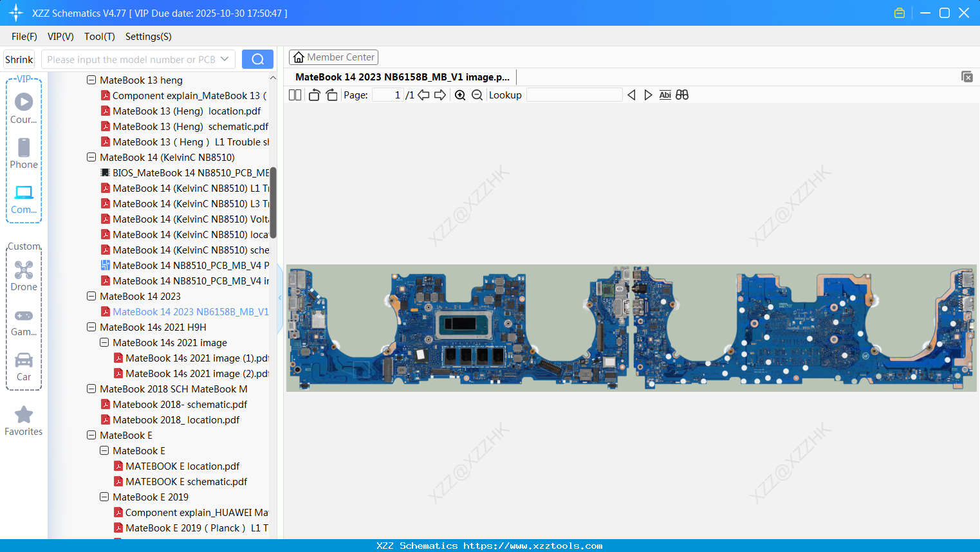Click the motherboard image in the viewer
980x552 pixels.
631,328
